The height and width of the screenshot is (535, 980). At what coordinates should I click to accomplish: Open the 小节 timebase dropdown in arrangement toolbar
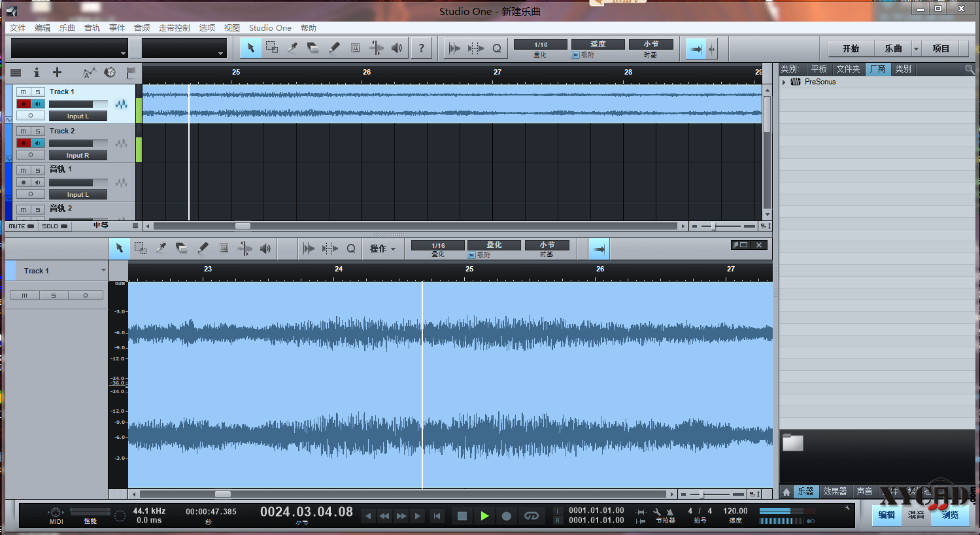(x=651, y=44)
